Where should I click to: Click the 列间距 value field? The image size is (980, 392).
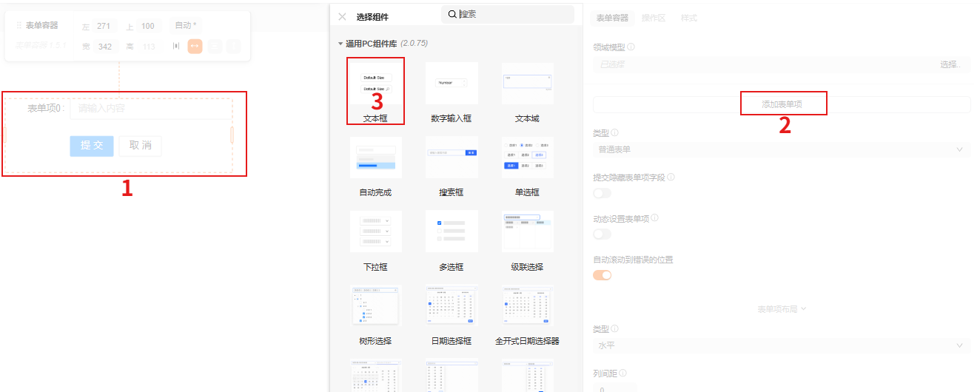point(614,388)
